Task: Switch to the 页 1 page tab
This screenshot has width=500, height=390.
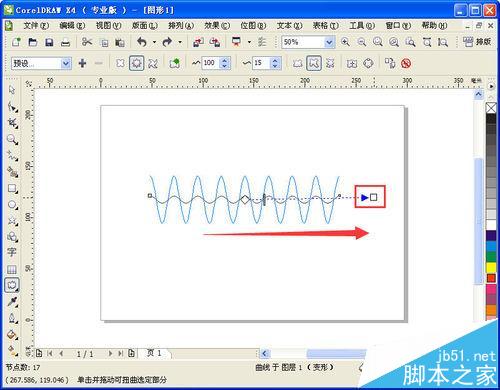Action: point(155,353)
